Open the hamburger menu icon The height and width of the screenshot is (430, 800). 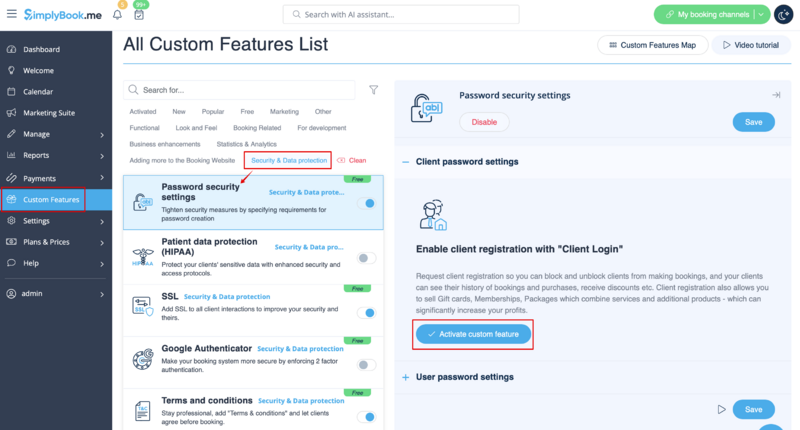(11, 14)
